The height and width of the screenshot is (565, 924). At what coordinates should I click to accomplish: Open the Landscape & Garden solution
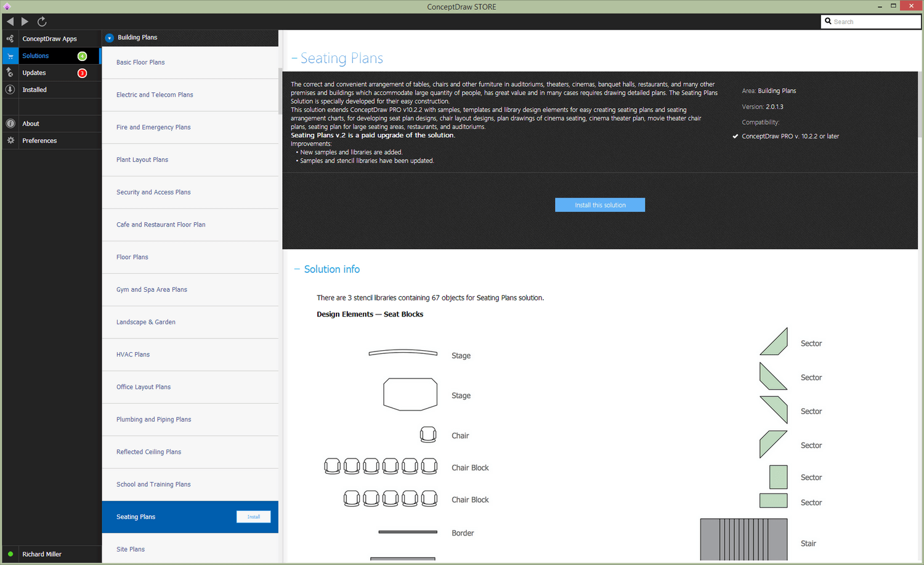pos(146,322)
